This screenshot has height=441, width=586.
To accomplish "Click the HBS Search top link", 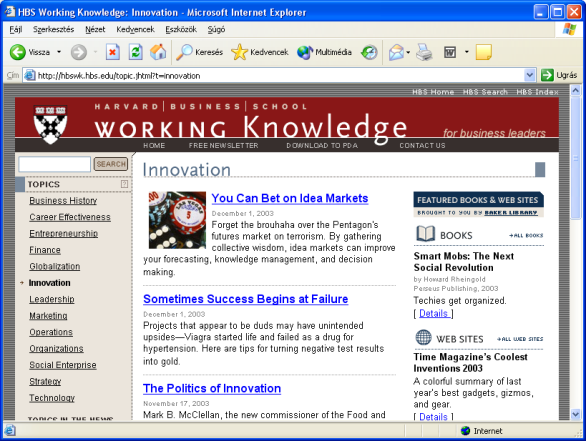I will (x=485, y=92).
